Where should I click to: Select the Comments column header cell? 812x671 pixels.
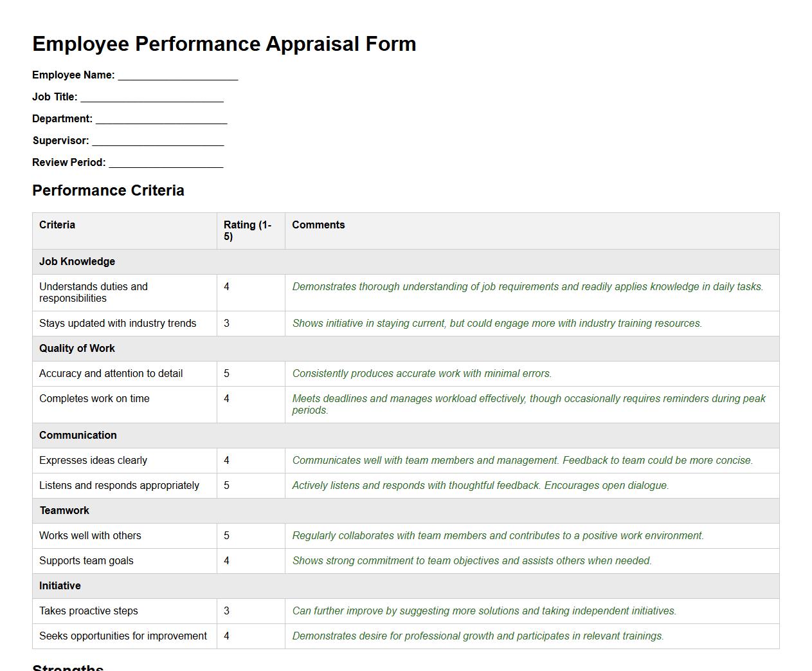318,225
